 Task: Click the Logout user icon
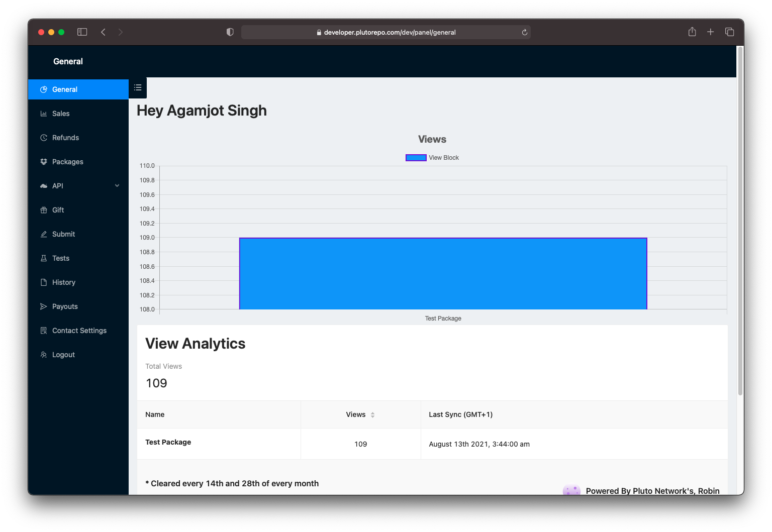coord(44,355)
